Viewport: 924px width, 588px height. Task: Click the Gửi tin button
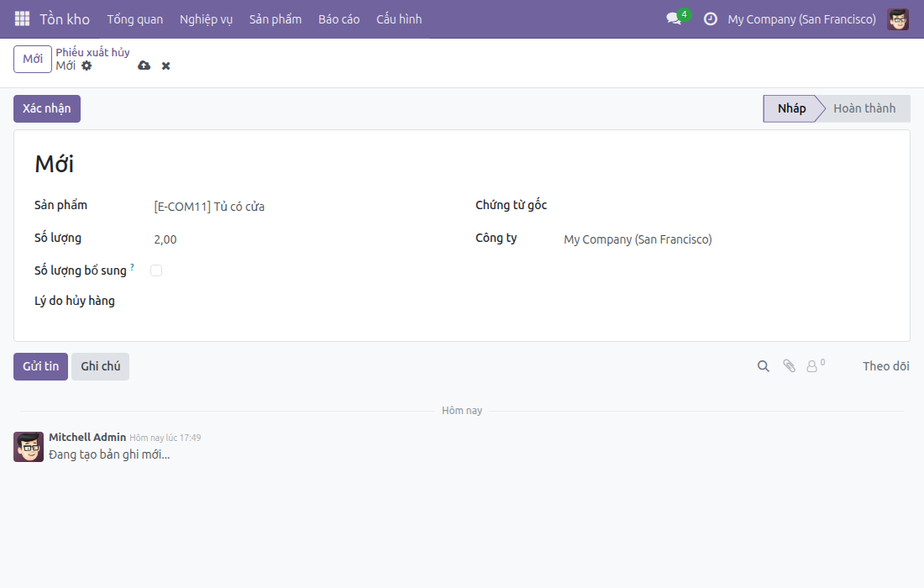click(x=40, y=366)
